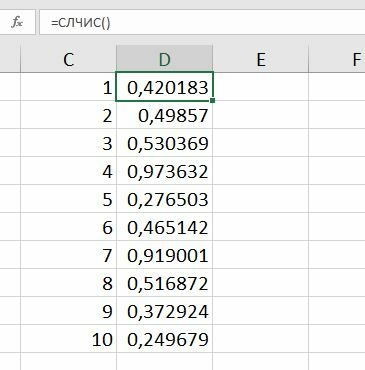This screenshot has height=370, width=365.
Task: Select cell with value 0,530369
Action: [165, 142]
